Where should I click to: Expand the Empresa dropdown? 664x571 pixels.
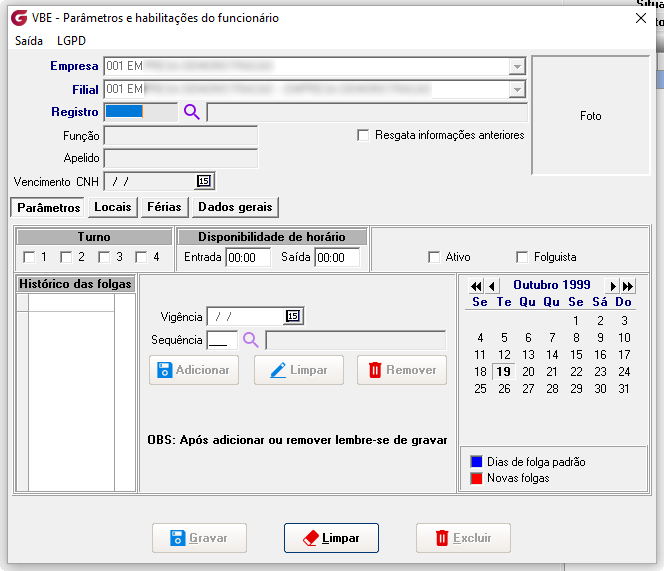[x=517, y=67]
